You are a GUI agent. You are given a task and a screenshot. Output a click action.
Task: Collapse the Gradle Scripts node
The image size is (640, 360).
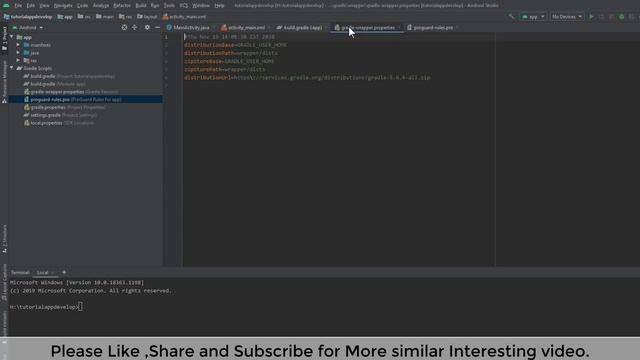12,68
